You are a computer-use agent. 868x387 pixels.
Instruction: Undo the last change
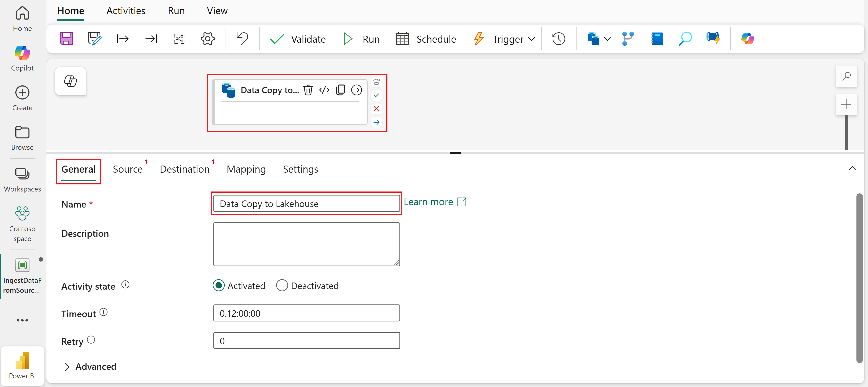pyautogui.click(x=242, y=39)
